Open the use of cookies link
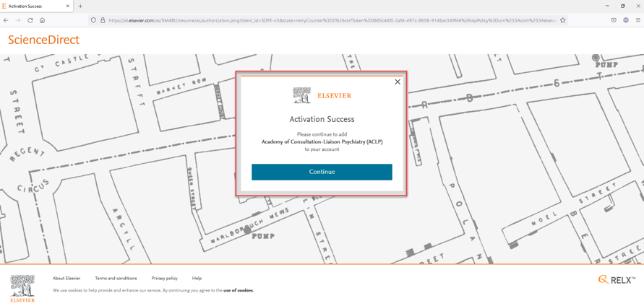The height and width of the screenshot is (306, 644). tap(239, 290)
